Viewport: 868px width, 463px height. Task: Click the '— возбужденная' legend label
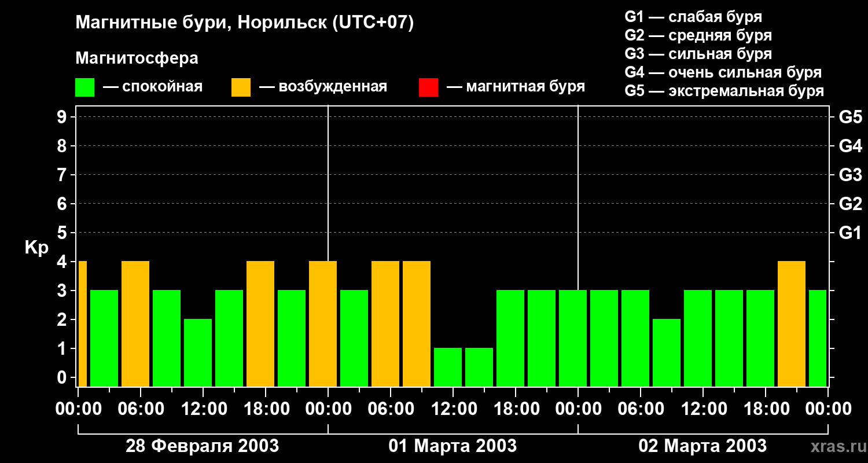(x=323, y=87)
